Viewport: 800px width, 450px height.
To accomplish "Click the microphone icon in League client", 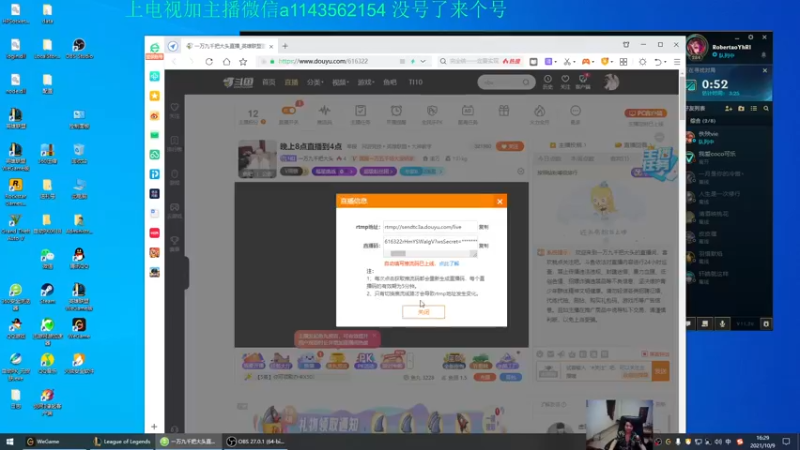I will 722,323.
